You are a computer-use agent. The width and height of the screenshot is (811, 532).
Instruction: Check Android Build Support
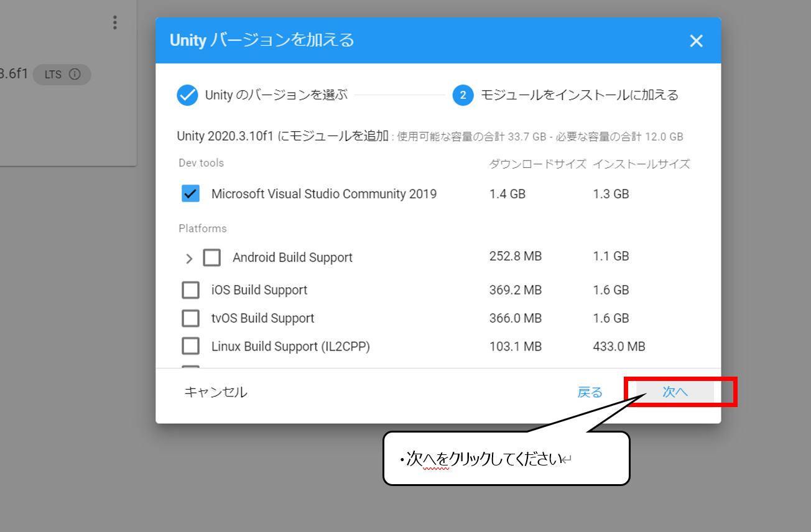pos(212,257)
